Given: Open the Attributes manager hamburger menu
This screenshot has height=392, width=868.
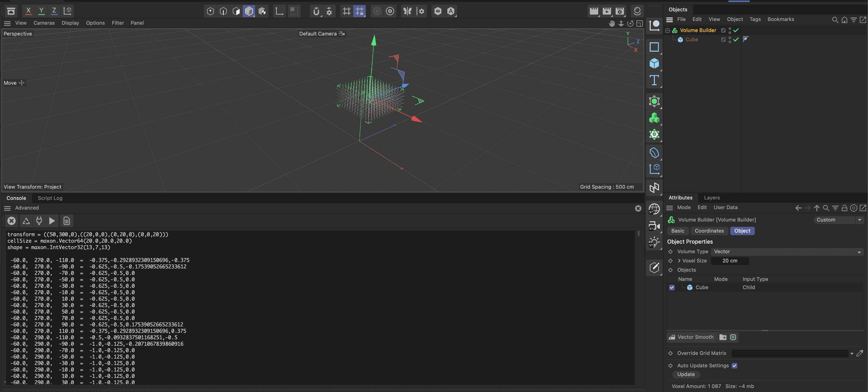Looking at the screenshot, I should [x=670, y=208].
